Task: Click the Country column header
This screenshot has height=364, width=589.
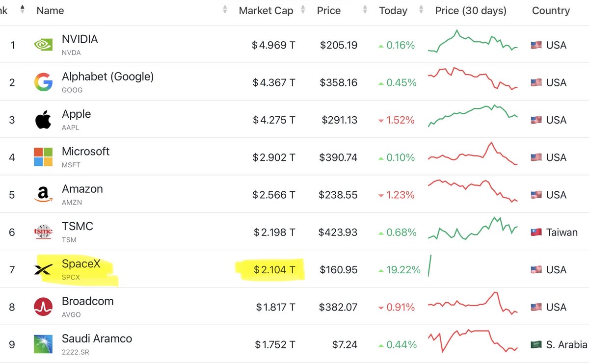Action: (x=551, y=11)
